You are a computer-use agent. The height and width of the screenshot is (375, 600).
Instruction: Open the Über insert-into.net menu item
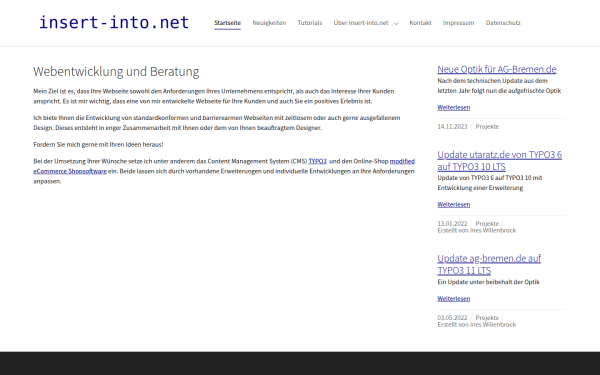pyautogui.click(x=361, y=23)
